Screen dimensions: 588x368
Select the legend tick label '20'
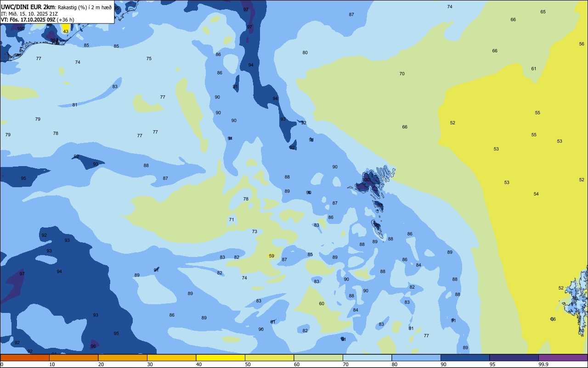[x=101, y=364]
